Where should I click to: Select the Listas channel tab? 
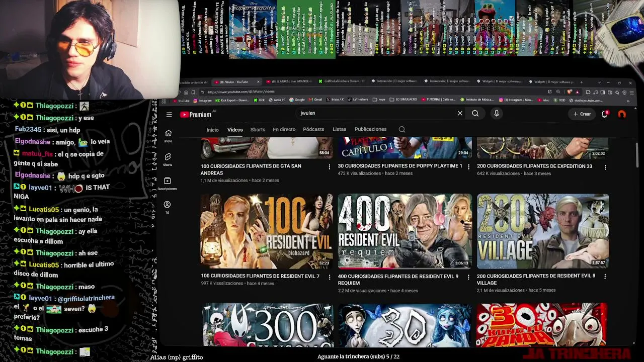(x=339, y=129)
